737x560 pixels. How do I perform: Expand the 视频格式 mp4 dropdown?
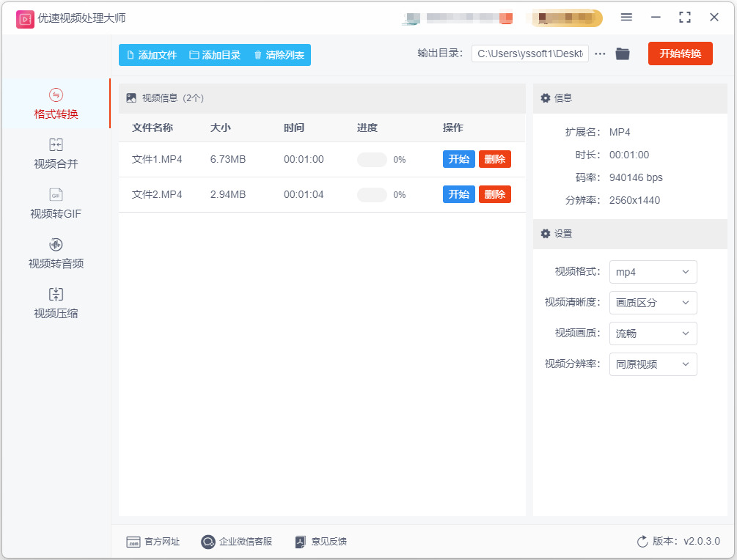[x=653, y=272]
